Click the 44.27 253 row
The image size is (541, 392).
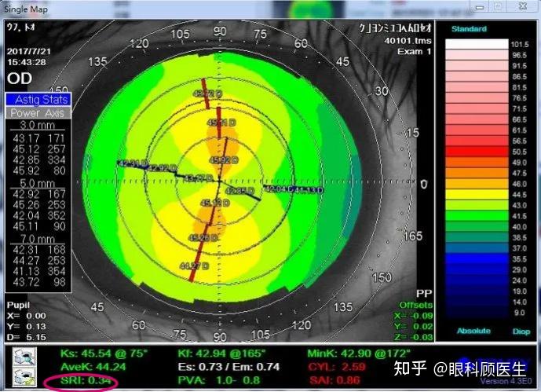39,261
